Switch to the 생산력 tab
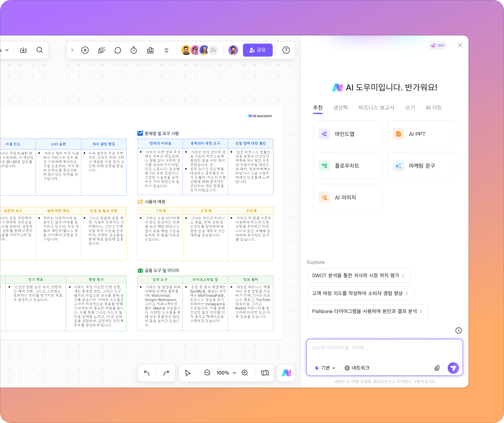504x423 pixels. [340, 107]
